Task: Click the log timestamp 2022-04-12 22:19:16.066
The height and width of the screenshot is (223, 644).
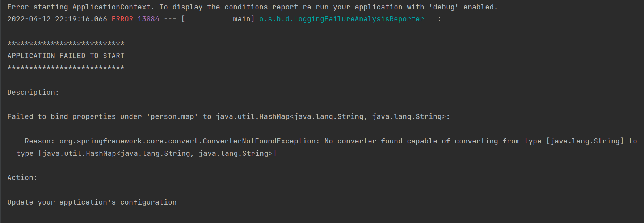Action: [57, 19]
